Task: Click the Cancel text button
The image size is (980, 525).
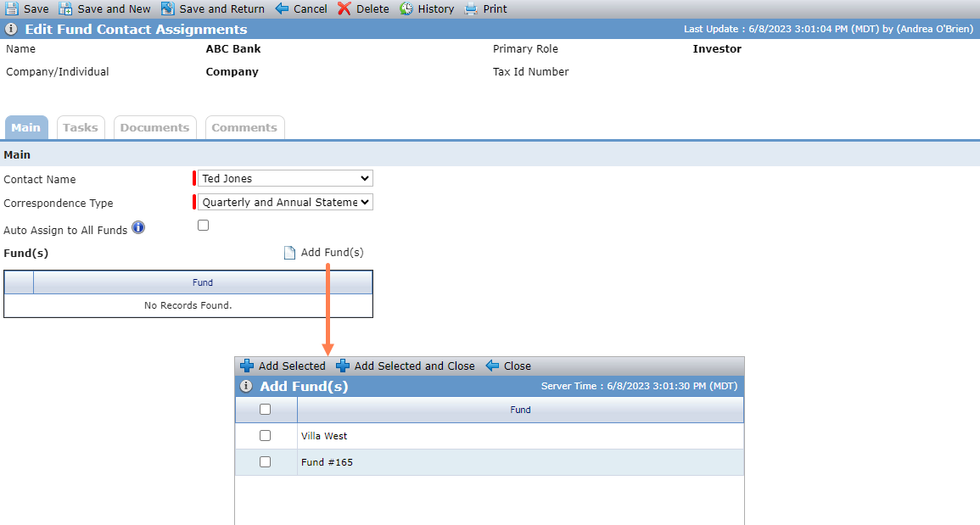Action: pos(311,8)
